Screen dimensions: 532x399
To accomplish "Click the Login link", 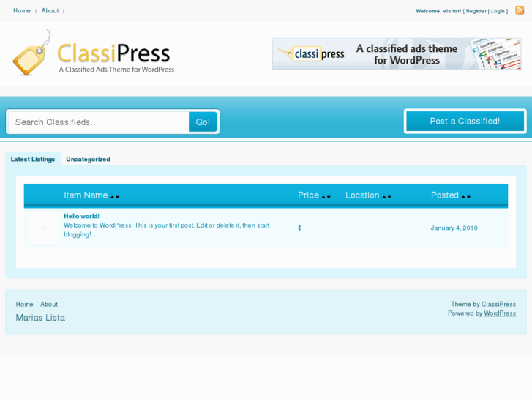I will click(498, 11).
